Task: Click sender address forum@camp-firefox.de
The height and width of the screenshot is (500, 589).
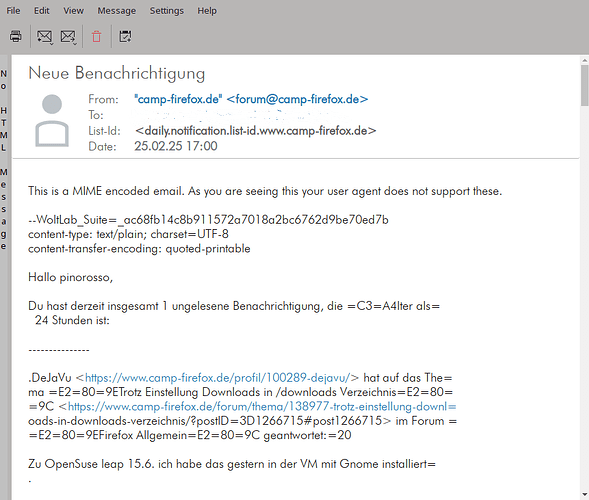Action: (297, 99)
